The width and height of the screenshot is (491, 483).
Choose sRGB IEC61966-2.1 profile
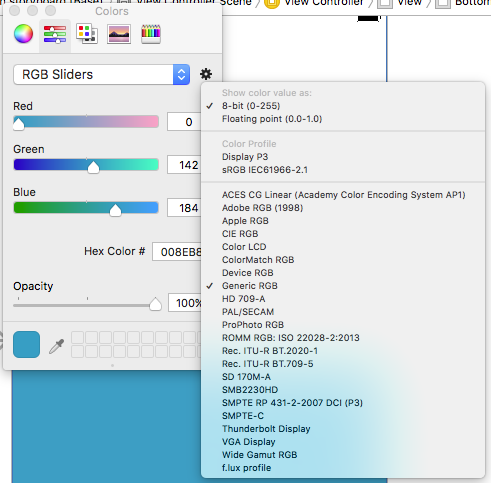pos(343,170)
